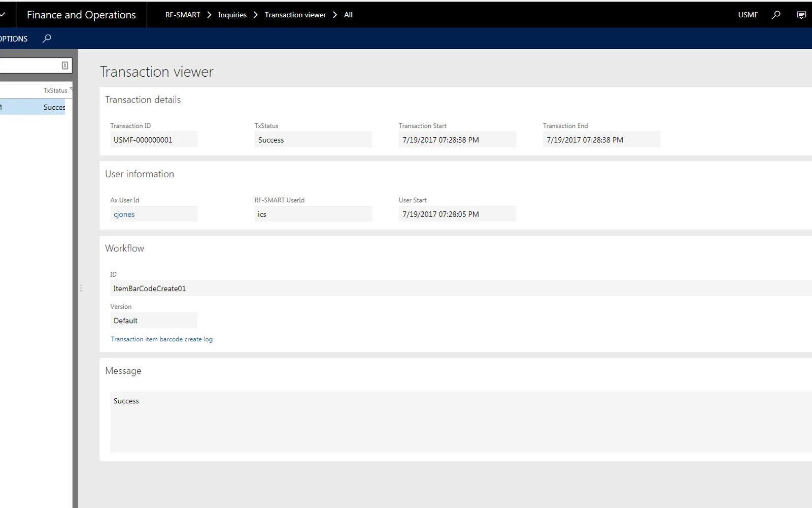Click the Transaction Start date field

(x=457, y=140)
